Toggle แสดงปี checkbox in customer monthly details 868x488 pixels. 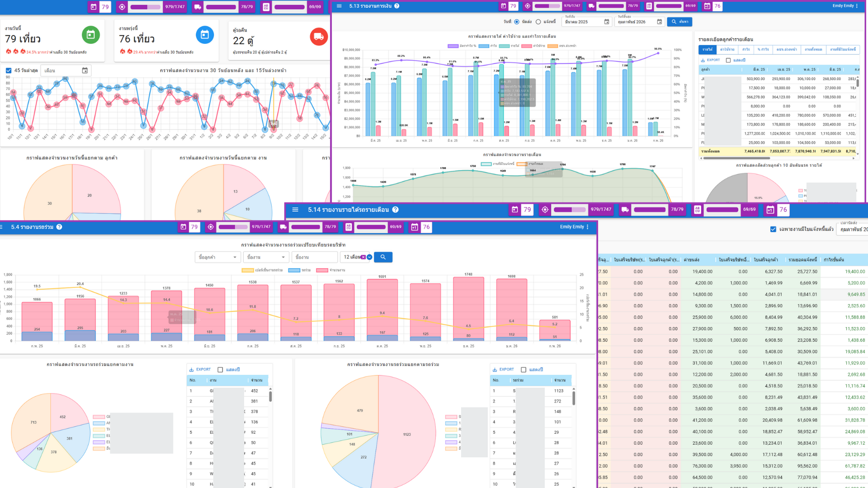(x=728, y=60)
